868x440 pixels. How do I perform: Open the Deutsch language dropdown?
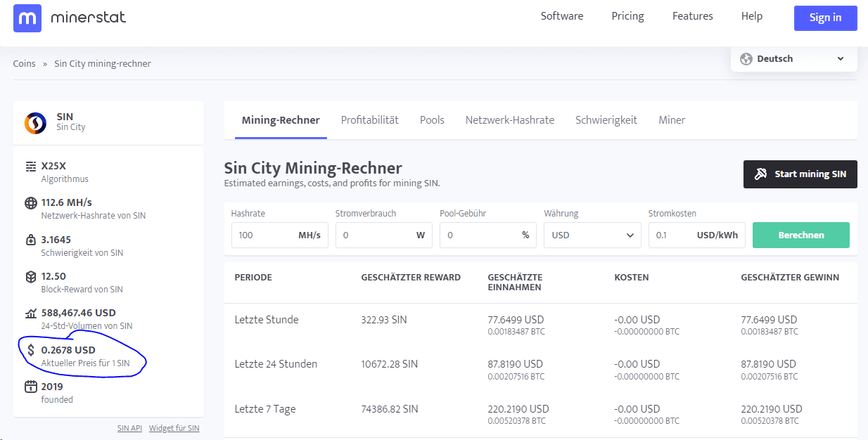click(794, 59)
